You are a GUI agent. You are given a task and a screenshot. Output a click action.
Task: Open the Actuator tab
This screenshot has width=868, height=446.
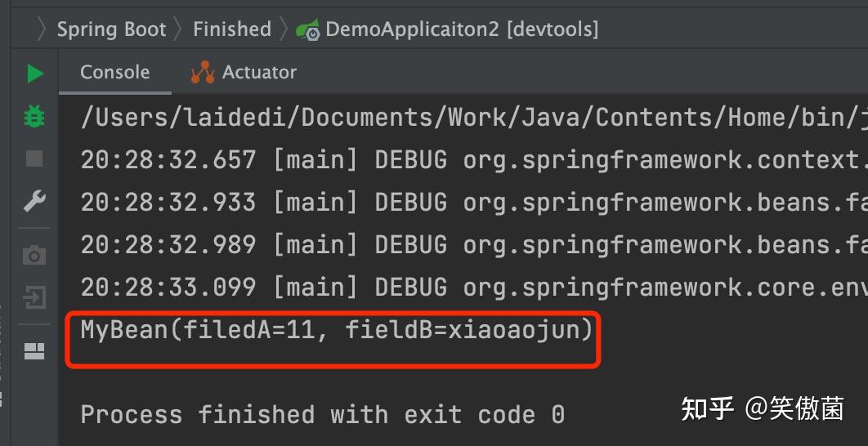point(244,72)
